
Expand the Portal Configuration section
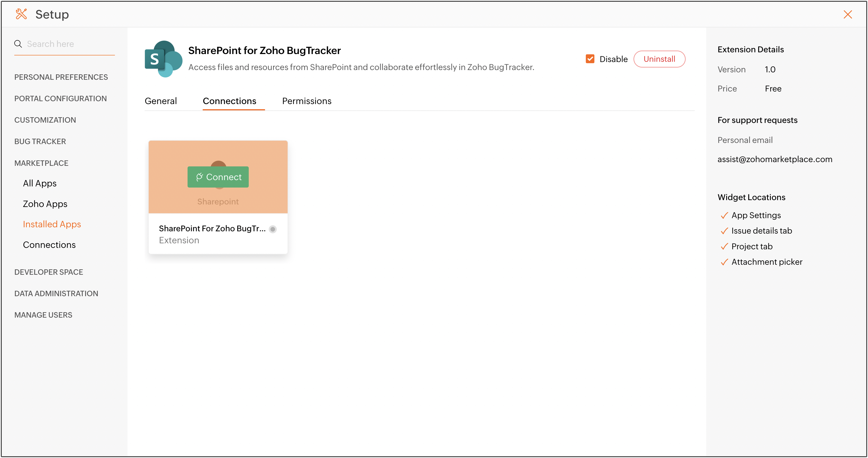pyautogui.click(x=60, y=98)
